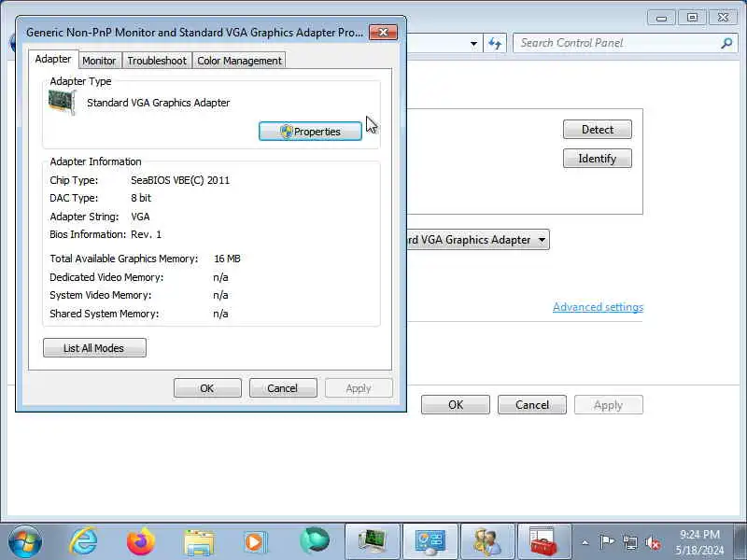The width and height of the screenshot is (747, 560).
Task: Open the Action Center flag icon
Action: pos(607,542)
